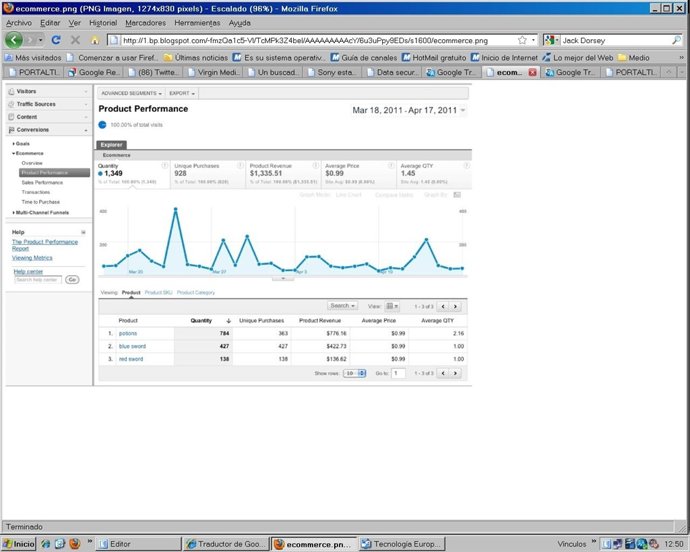This screenshot has height=552, width=690.
Task: Select Sales Performance in sidebar
Action: 42,183
